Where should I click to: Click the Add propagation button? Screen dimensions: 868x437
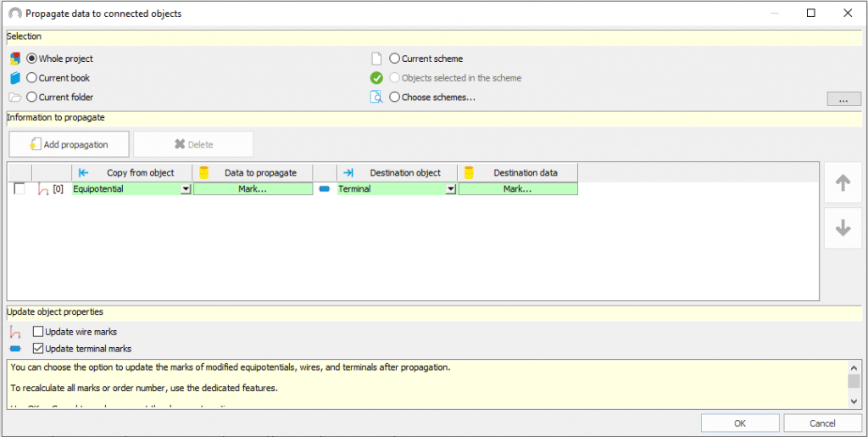(x=70, y=144)
